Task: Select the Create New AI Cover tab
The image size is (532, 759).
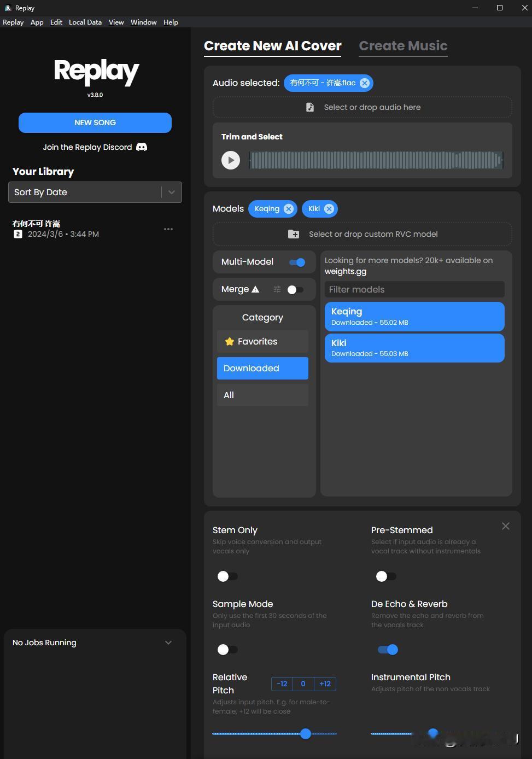Action: coord(273,46)
